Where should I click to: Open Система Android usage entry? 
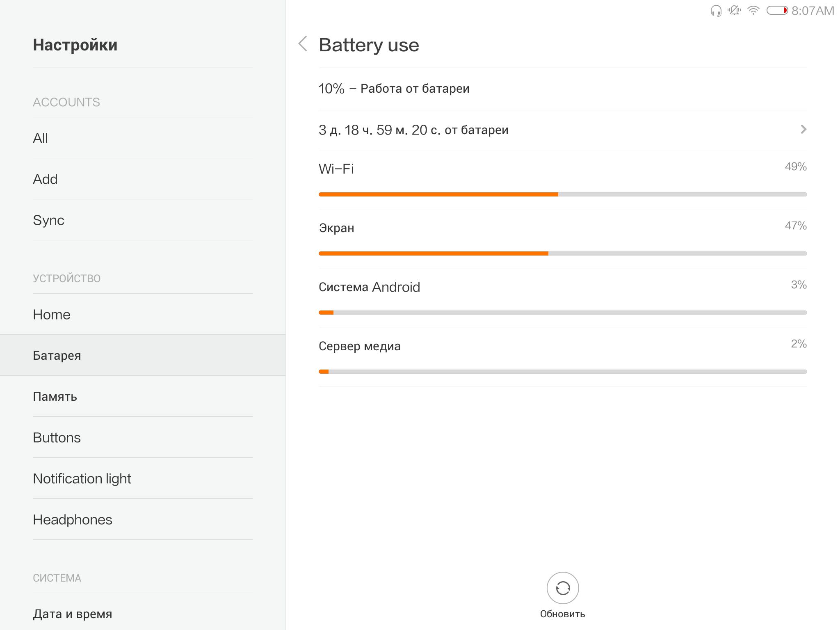[562, 298]
